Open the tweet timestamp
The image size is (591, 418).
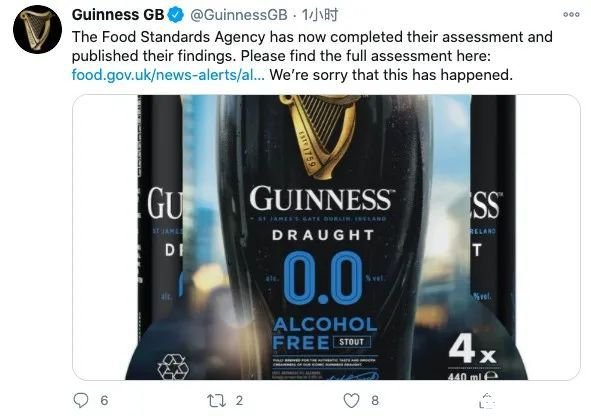pyautogui.click(x=320, y=15)
